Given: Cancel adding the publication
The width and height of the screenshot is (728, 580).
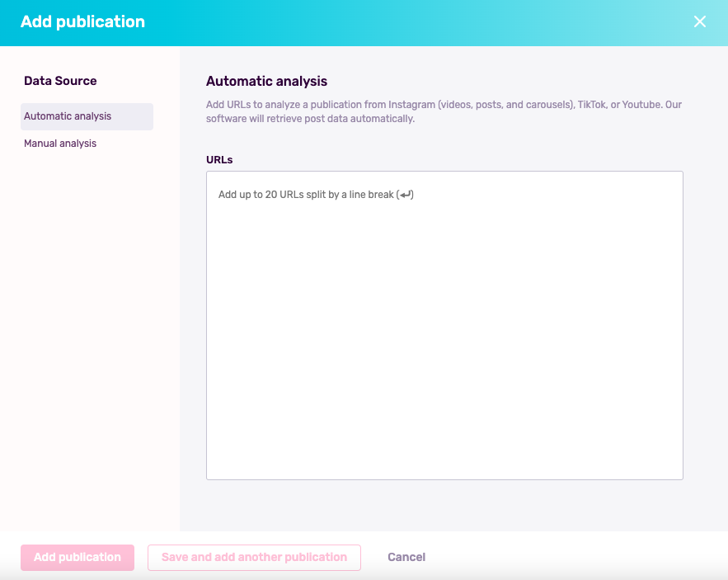Looking at the screenshot, I should tap(406, 557).
